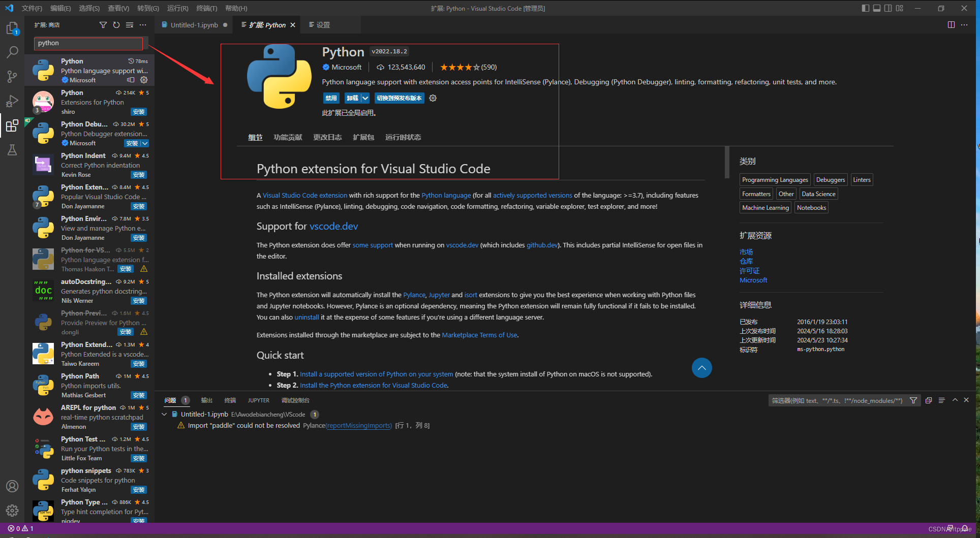Open the Testing view in activity bar

tap(12, 150)
